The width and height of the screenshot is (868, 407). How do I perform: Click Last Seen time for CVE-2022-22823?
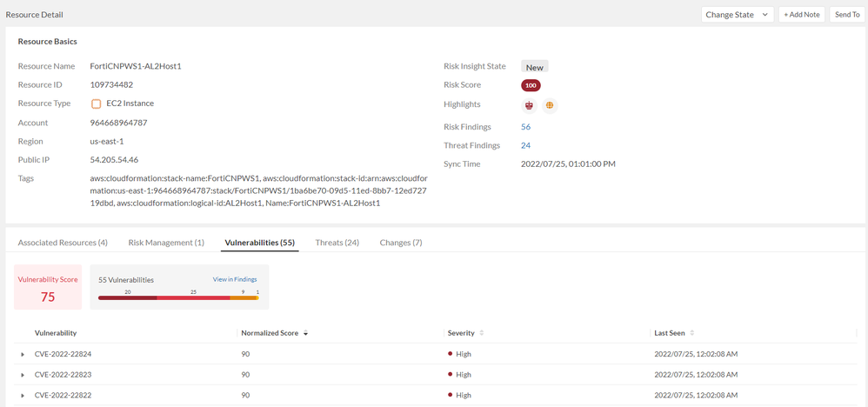[x=696, y=375]
